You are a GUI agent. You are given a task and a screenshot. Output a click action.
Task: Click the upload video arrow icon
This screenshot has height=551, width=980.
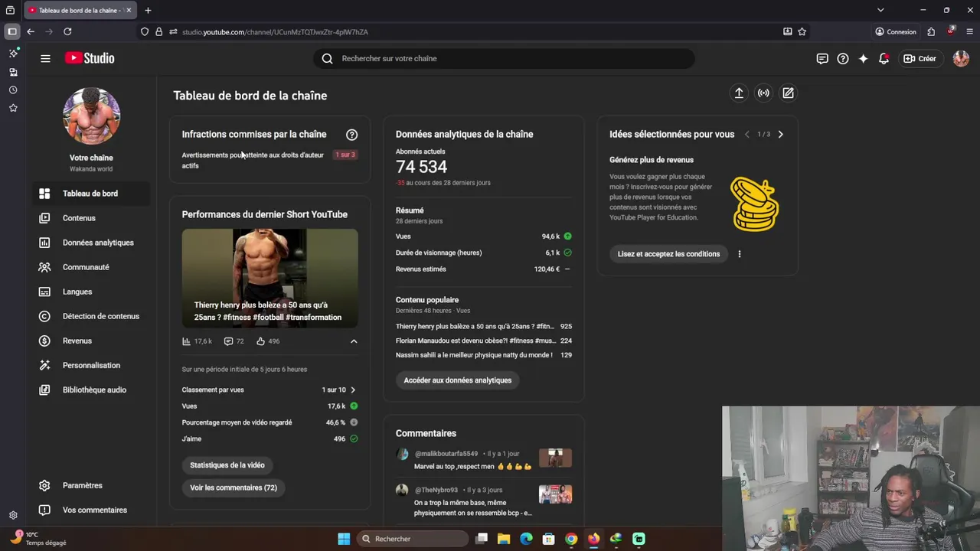tap(739, 93)
